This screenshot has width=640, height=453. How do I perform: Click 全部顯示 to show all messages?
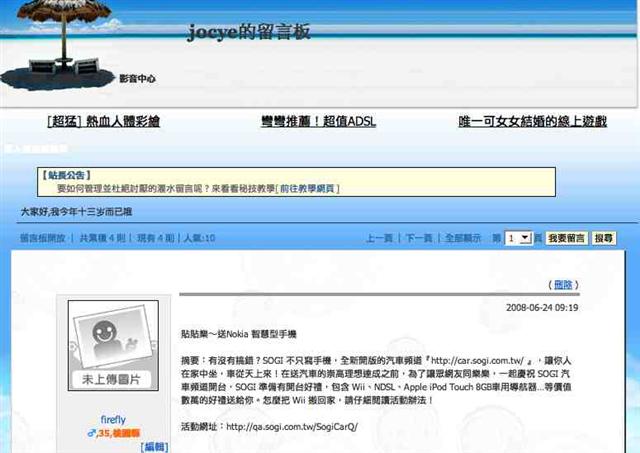pos(463,238)
